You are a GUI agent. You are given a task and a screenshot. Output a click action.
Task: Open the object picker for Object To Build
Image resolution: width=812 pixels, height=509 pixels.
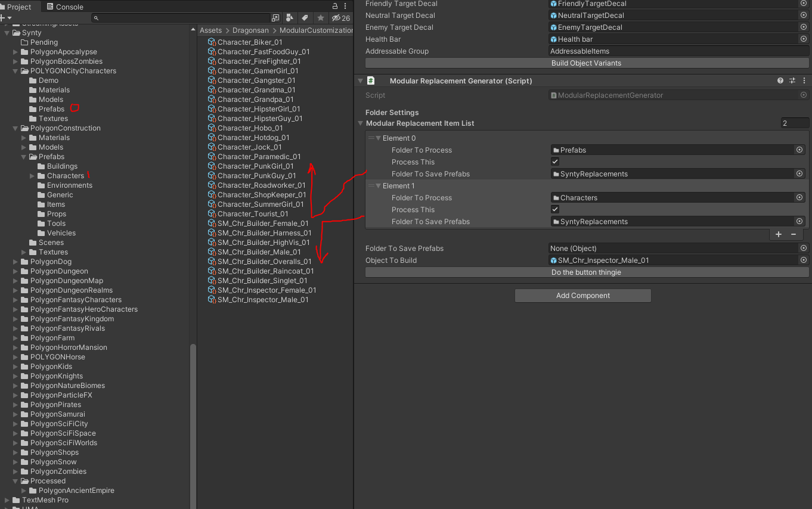(x=803, y=260)
